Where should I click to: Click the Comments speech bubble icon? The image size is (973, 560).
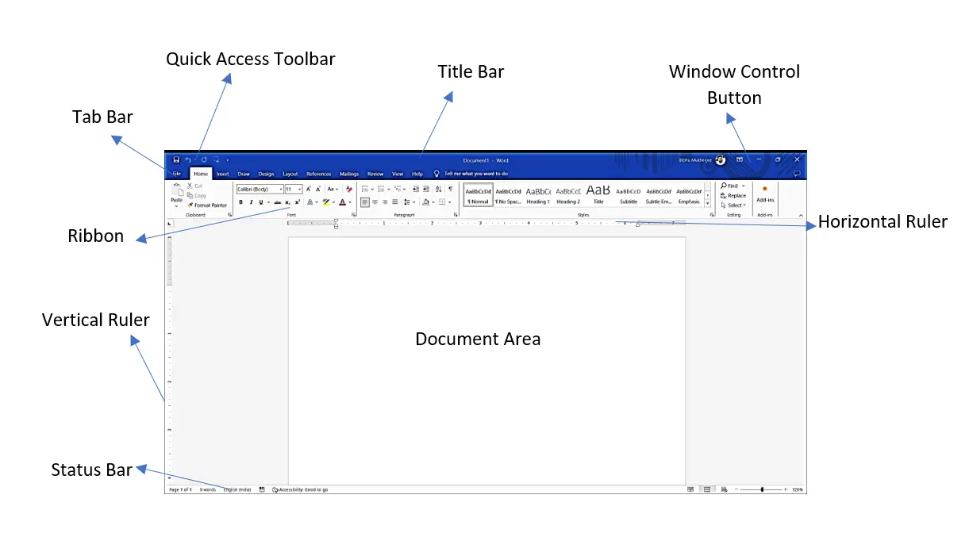797,174
